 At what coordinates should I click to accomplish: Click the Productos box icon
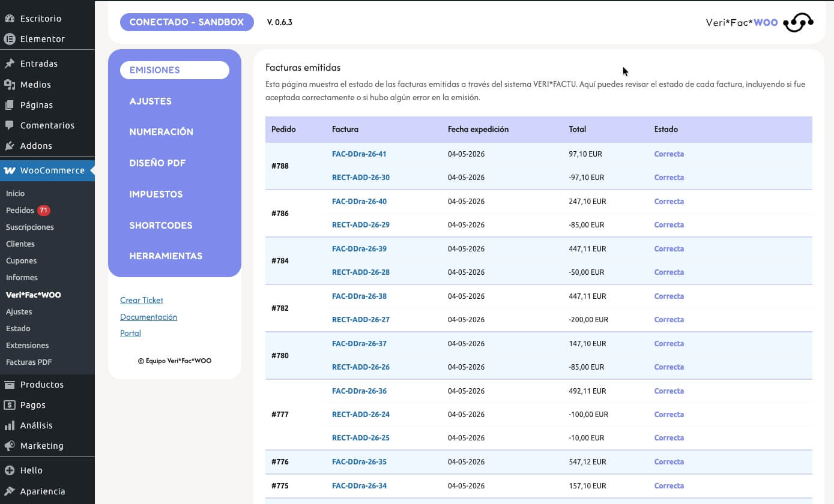tap(10, 385)
